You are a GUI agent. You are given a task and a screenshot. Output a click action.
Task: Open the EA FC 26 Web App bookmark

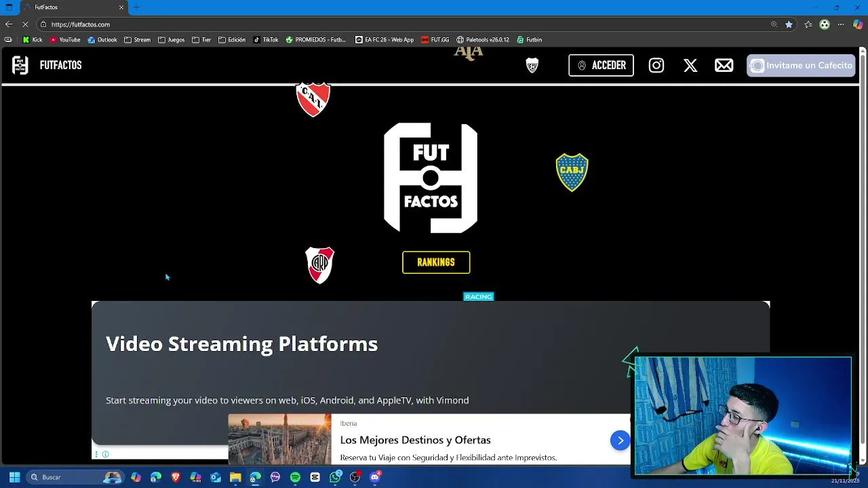click(384, 39)
